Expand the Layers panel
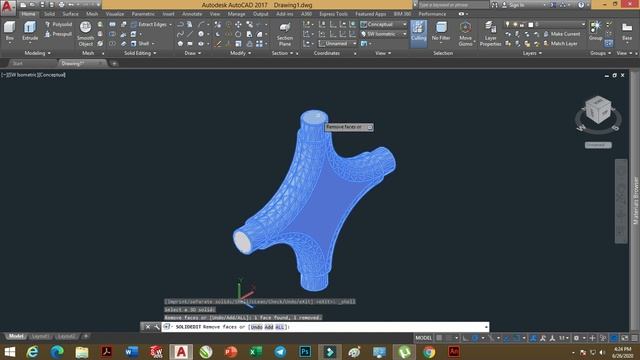Image resolution: width=640 pixels, height=360 pixels. click(532, 53)
